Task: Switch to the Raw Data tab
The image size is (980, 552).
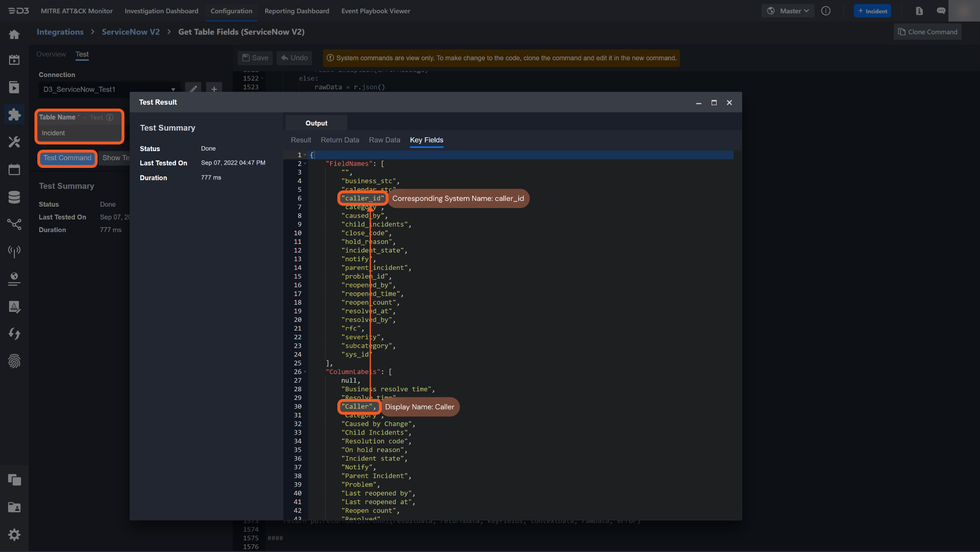Action: [384, 140]
